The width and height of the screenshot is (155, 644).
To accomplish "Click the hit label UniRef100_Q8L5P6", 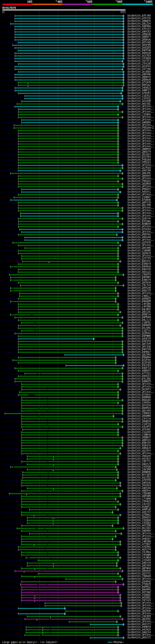I will click(x=139, y=355).
